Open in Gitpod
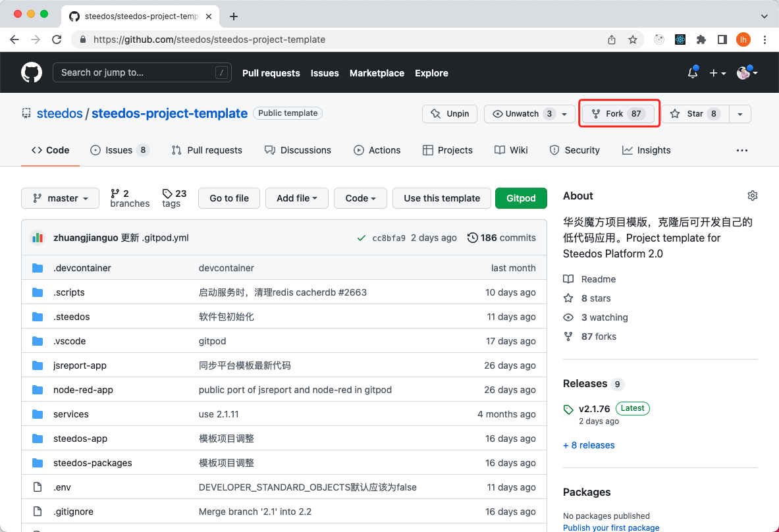 point(521,198)
